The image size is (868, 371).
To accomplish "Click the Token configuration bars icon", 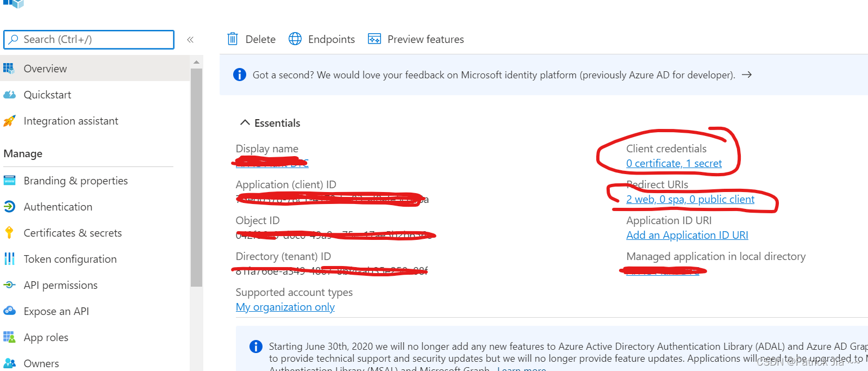I will pyautogui.click(x=9, y=259).
